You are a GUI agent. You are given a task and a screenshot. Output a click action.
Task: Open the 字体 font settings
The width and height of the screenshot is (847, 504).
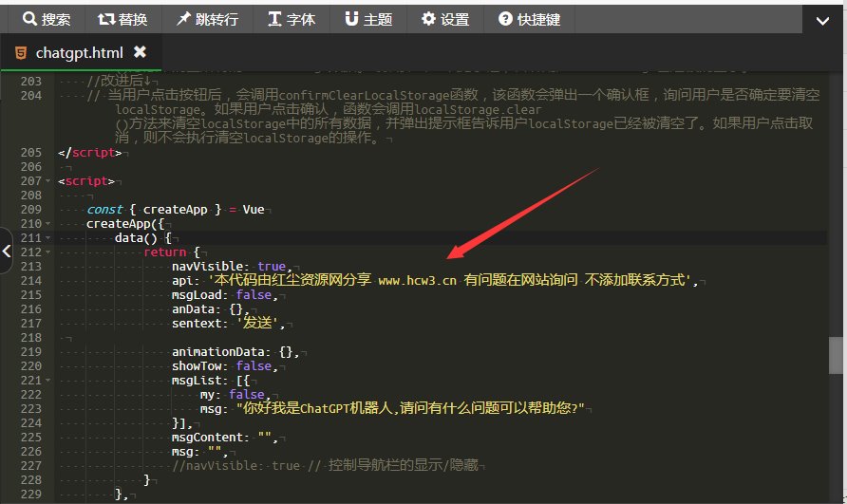292,19
